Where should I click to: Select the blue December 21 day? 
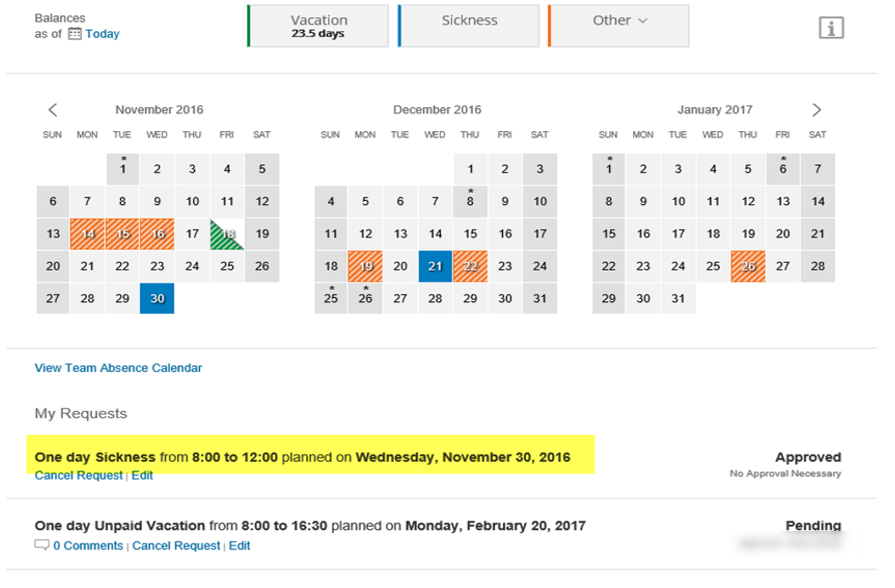[435, 266]
